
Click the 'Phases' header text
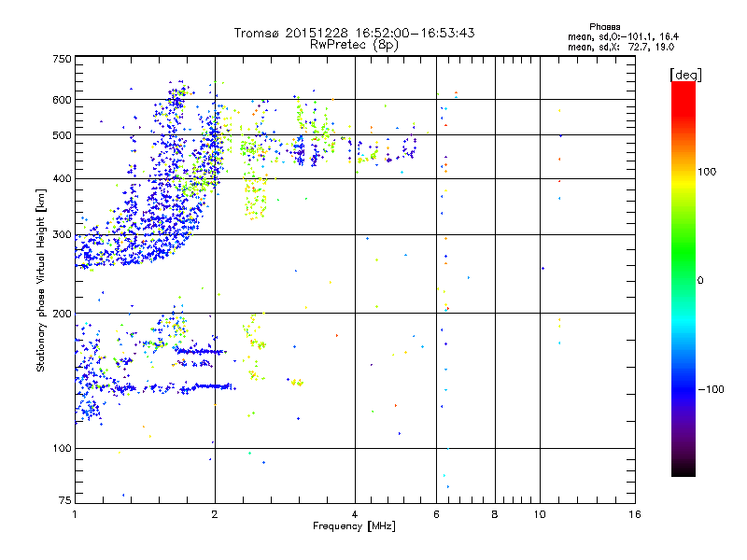604,27
